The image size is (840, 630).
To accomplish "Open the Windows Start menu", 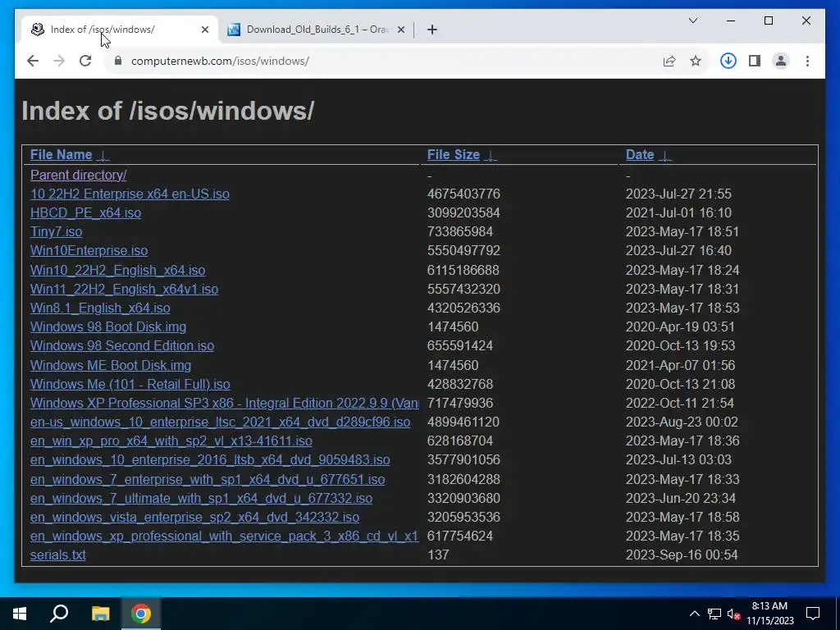I will [20, 614].
